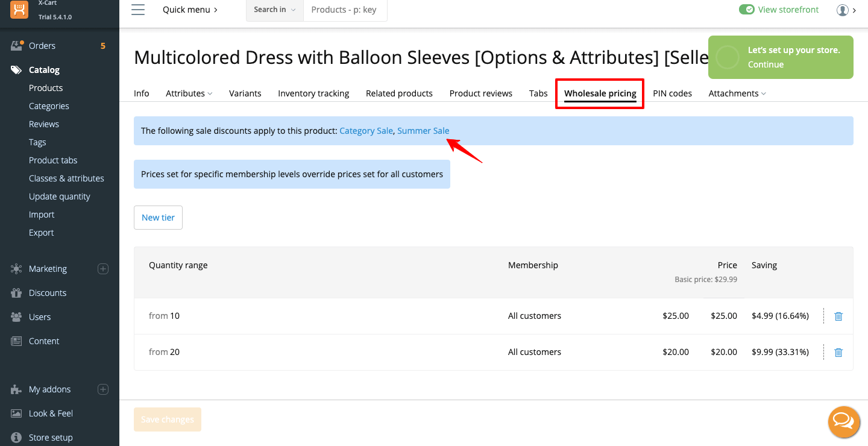Image resolution: width=868 pixels, height=446 pixels.
Task: Switch to the Tabs tab
Action: pyautogui.click(x=538, y=93)
